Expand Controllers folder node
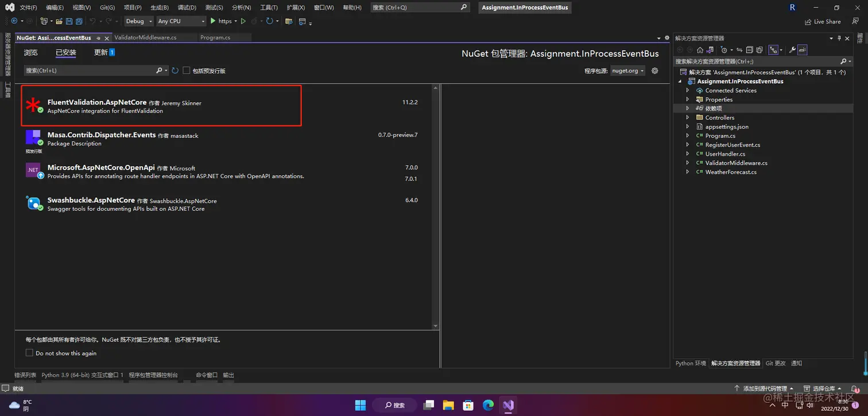 [x=688, y=117]
